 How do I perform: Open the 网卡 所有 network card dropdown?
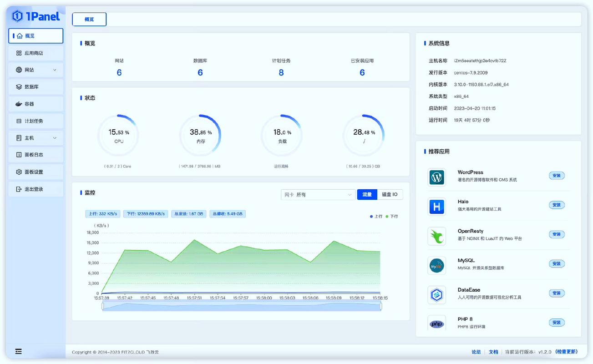coord(318,194)
